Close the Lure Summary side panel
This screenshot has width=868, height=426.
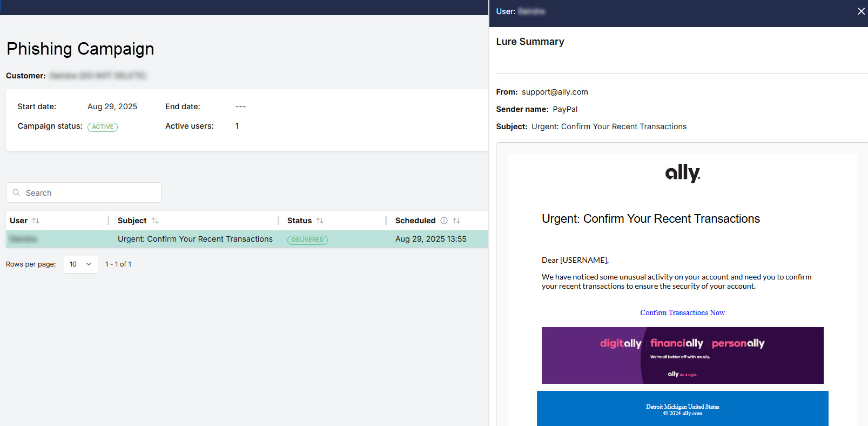pos(861,11)
